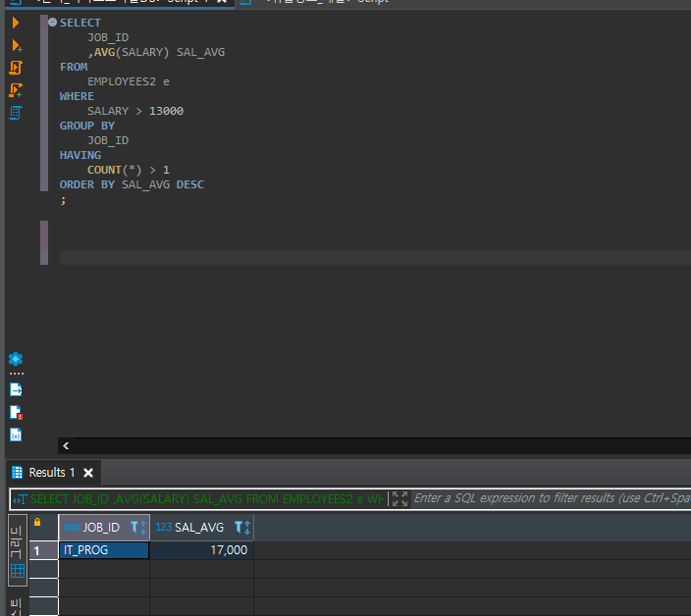Expand the filter panel with the arrows icon
This screenshot has width=691, height=616.
(399, 499)
